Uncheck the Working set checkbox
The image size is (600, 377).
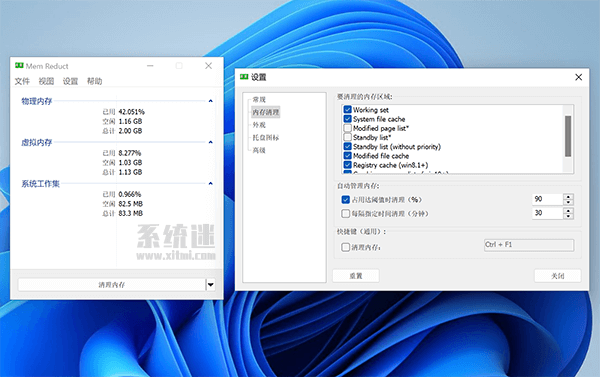[347, 109]
